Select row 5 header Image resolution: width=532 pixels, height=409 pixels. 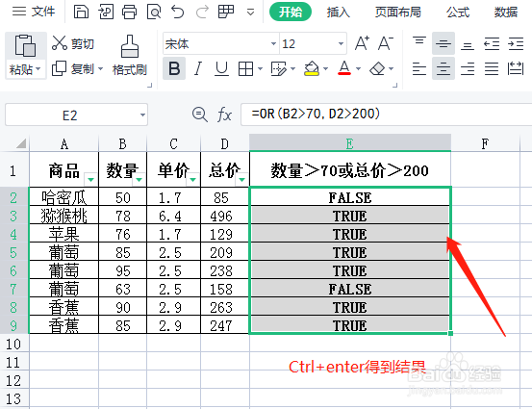pyautogui.click(x=14, y=253)
